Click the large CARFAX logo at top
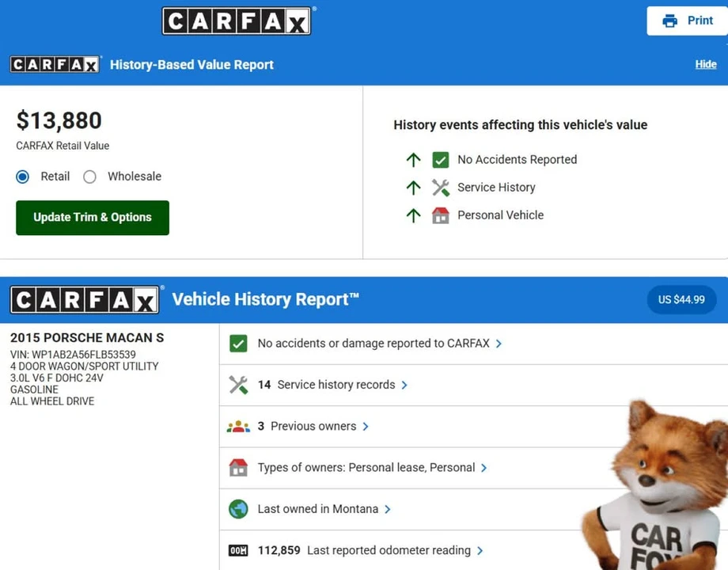Image resolution: width=728 pixels, height=570 pixels. (x=237, y=21)
